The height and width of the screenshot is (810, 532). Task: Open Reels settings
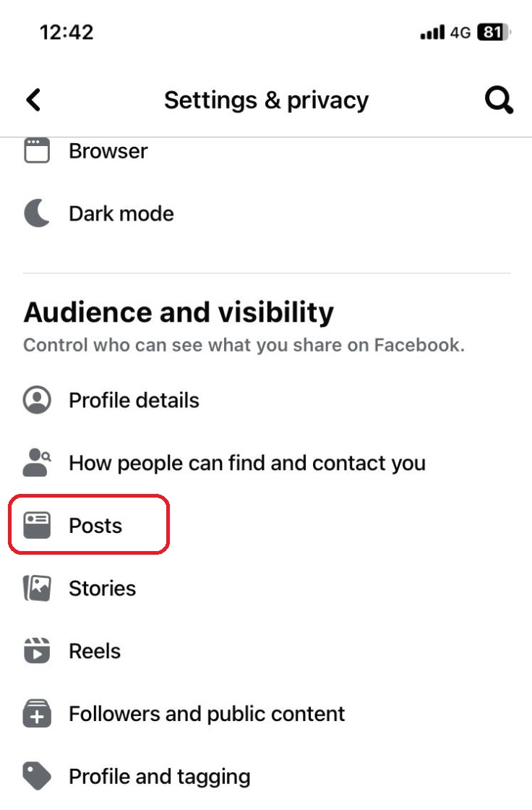[x=95, y=651]
